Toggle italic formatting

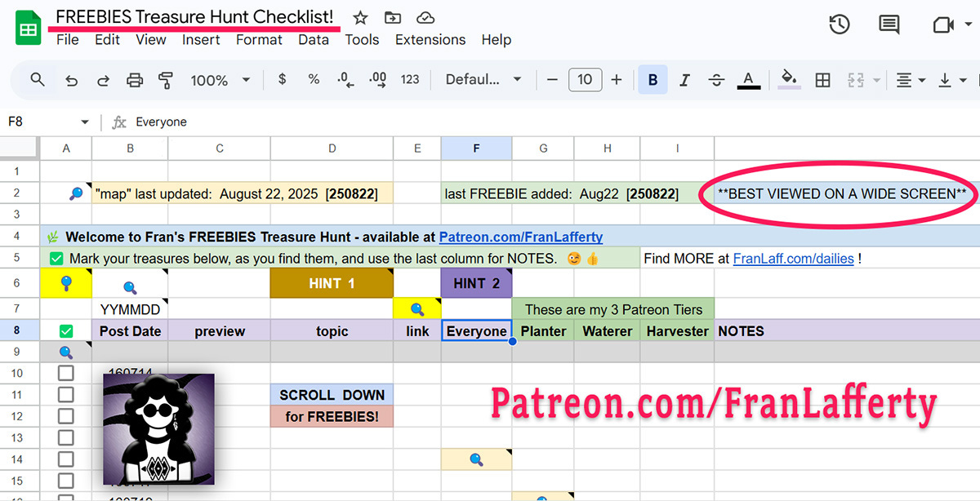[684, 79]
